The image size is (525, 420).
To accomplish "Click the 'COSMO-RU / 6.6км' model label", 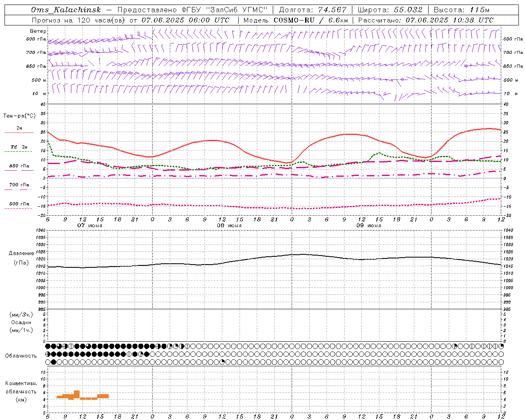I will pyautogui.click(x=311, y=20).
